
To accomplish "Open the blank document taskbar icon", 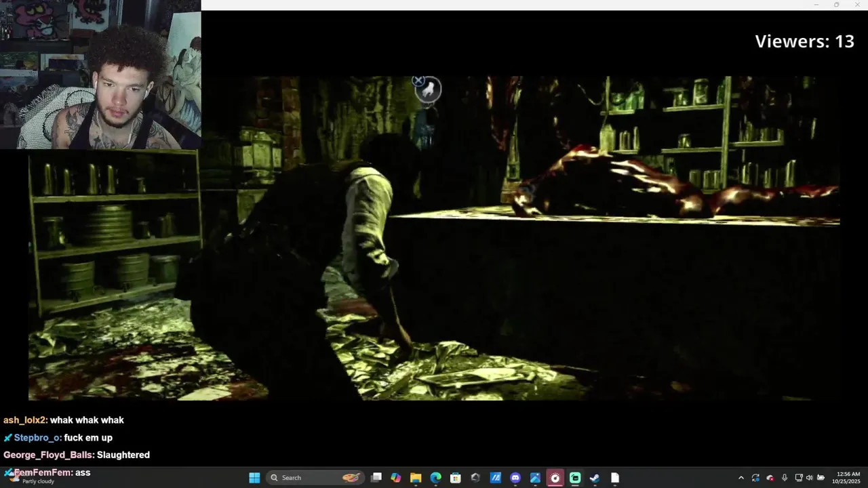I will click(x=615, y=478).
